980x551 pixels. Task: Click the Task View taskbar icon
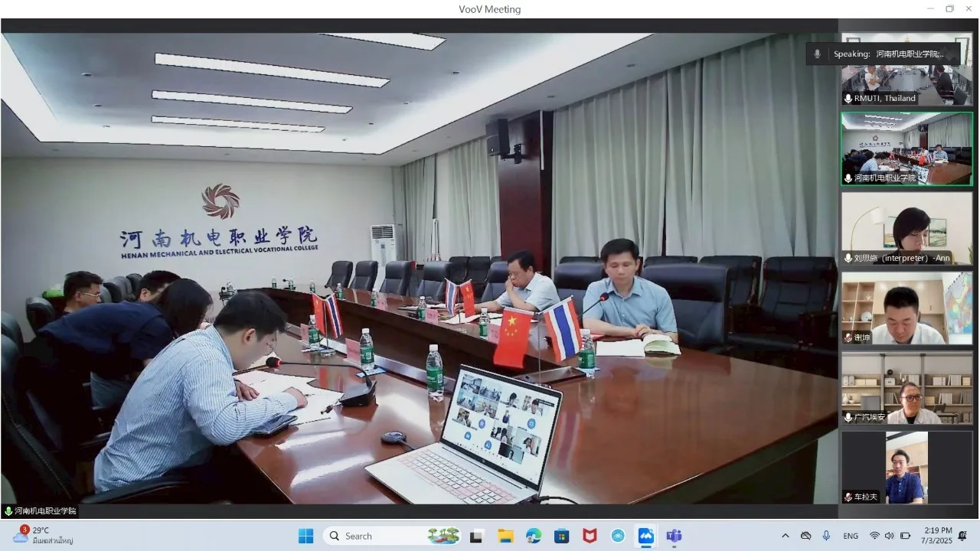[477, 536]
